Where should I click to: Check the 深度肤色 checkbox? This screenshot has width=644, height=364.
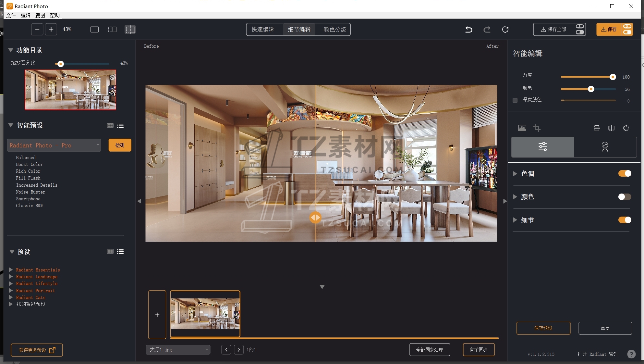[x=515, y=100]
